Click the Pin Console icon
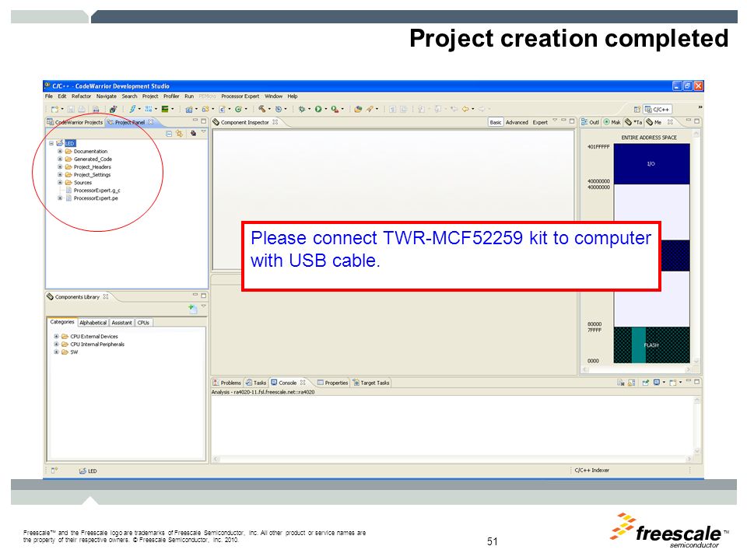 pos(646,383)
